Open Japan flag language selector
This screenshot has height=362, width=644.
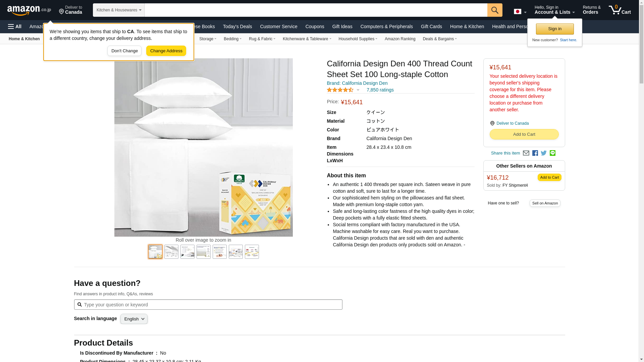point(520,12)
